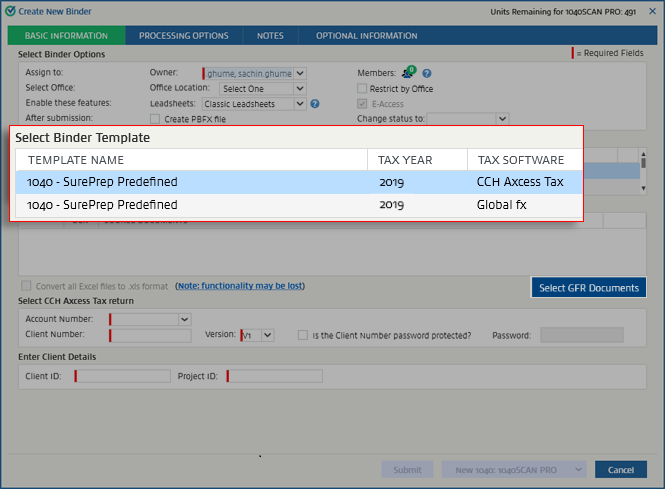This screenshot has height=489, width=665.
Task: Toggle Client Number password protected checkbox
Action: (303, 335)
